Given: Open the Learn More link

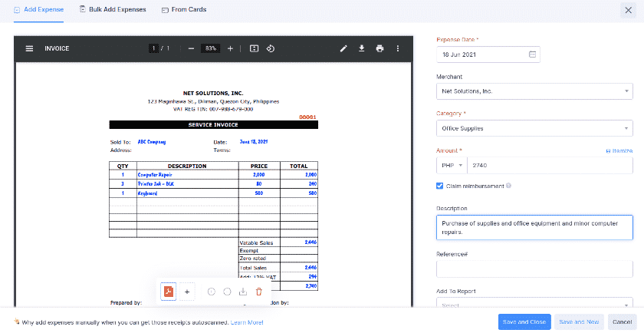Looking at the screenshot, I should coord(247,322).
